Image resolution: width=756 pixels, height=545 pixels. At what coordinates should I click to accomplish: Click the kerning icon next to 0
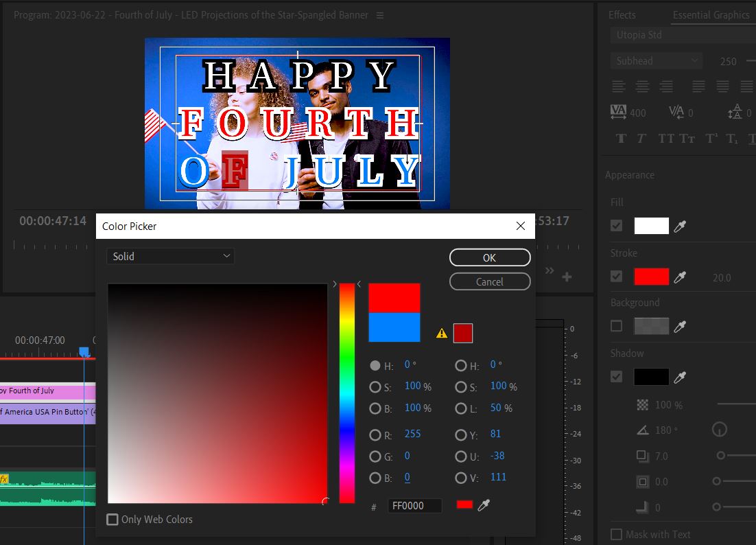676,112
